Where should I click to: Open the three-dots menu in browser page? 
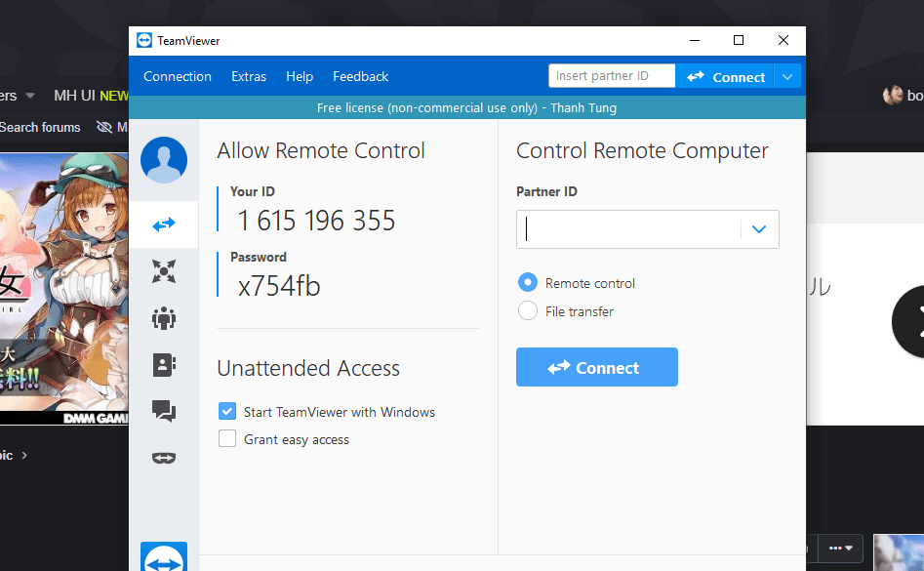coord(840,548)
